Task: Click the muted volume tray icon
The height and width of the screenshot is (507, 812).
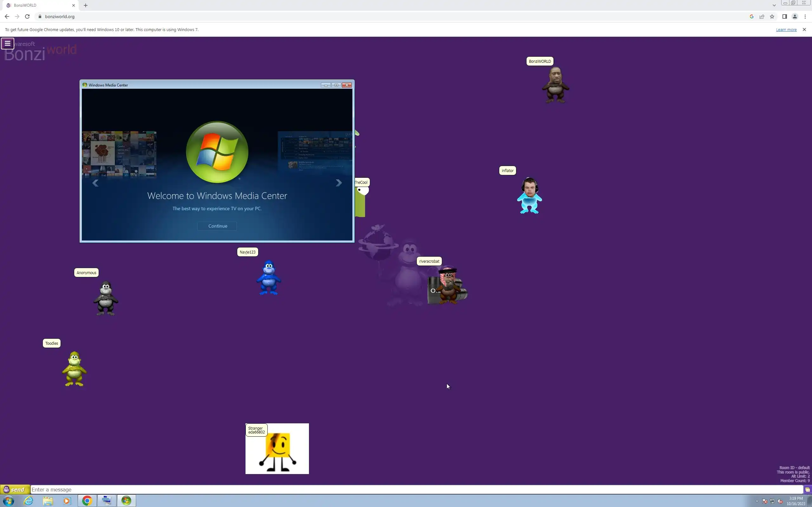Action: pos(780,501)
